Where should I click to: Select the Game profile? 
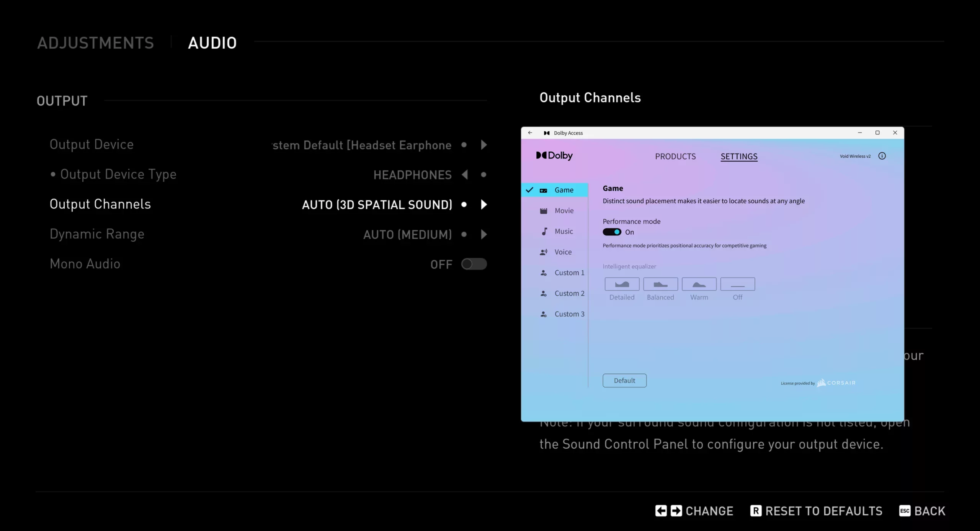pyautogui.click(x=555, y=190)
